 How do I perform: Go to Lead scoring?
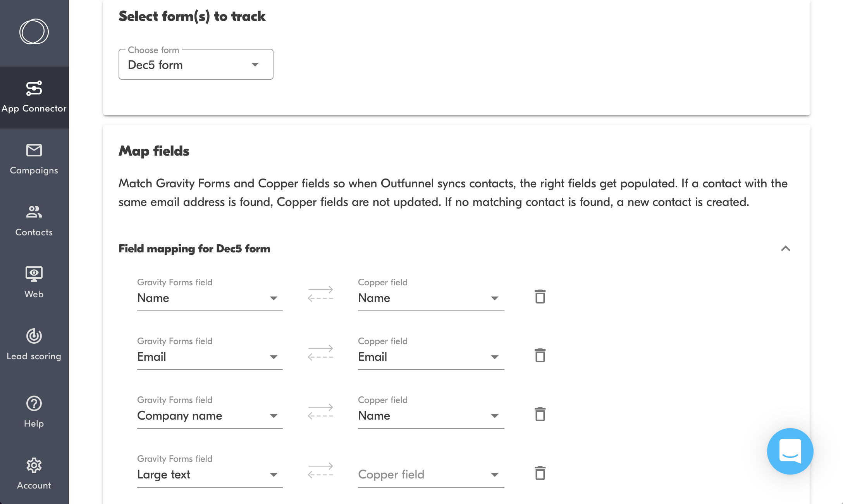34,344
